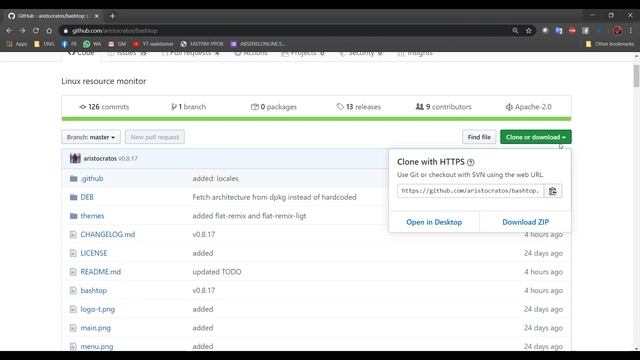Open the FASTPAY-PPOB bookmark
Image resolution: width=640 pixels, height=360 pixels.
202,44
